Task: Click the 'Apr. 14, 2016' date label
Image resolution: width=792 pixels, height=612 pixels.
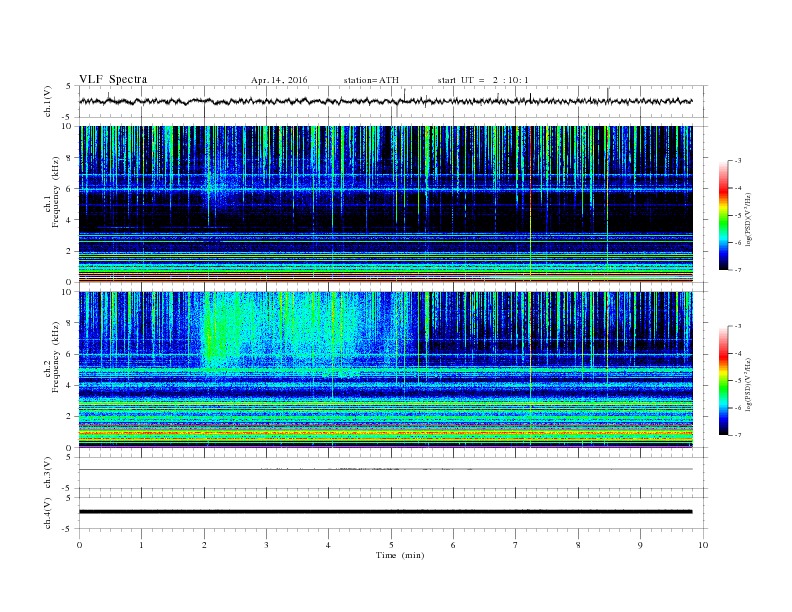Action: (279, 80)
